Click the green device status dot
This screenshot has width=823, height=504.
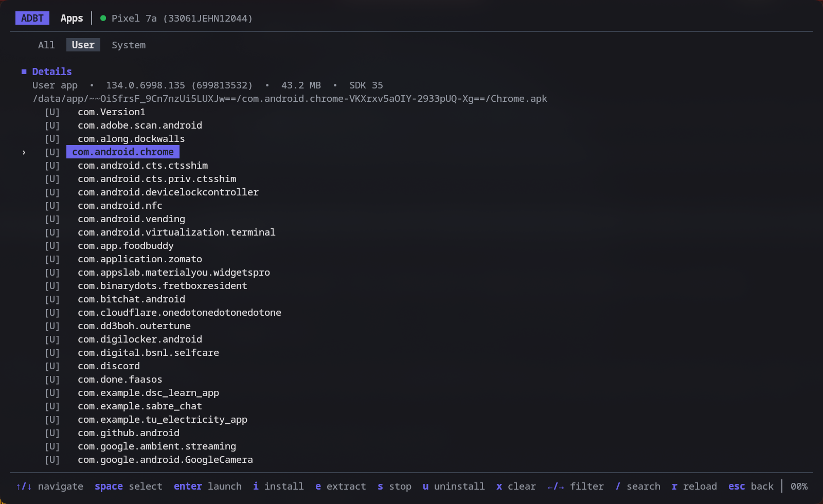click(103, 18)
